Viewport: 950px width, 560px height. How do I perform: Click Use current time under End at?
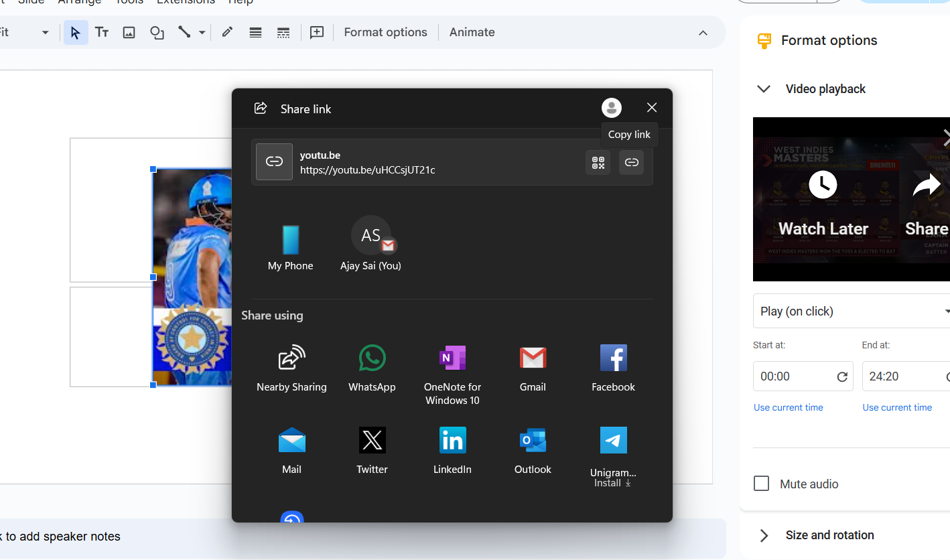(897, 407)
